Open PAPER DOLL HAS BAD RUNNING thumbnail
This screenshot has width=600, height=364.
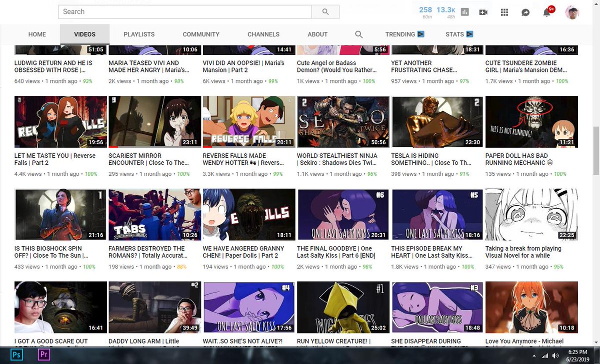click(x=531, y=122)
